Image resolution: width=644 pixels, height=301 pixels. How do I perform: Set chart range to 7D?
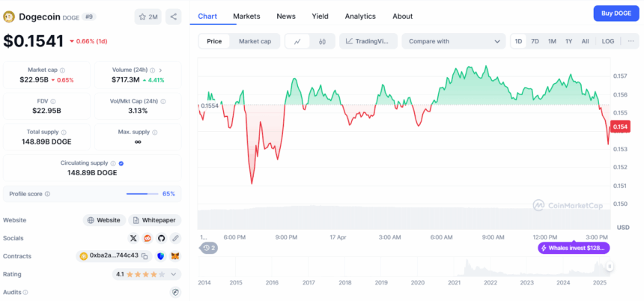(x=535, y=41)
